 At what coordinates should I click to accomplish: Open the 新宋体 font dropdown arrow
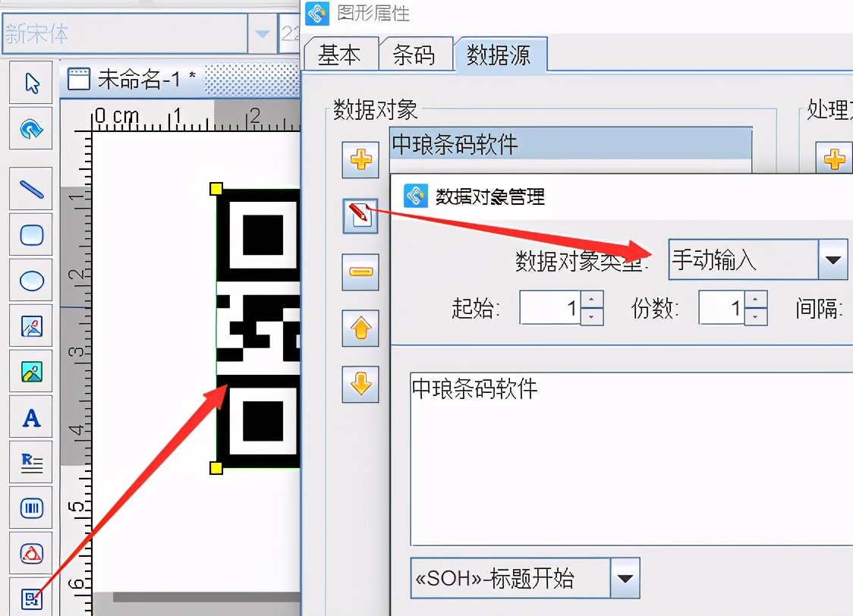pos(263,33)
